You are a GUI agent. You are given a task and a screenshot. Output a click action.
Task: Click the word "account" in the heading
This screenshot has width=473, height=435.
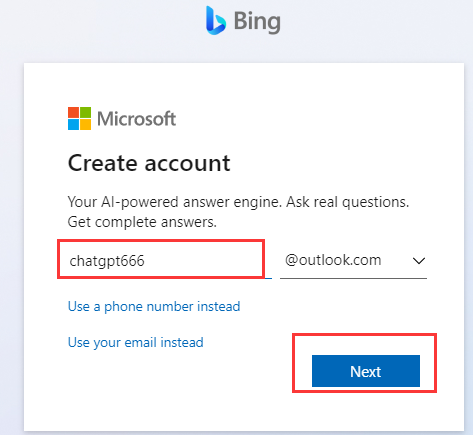187,164
